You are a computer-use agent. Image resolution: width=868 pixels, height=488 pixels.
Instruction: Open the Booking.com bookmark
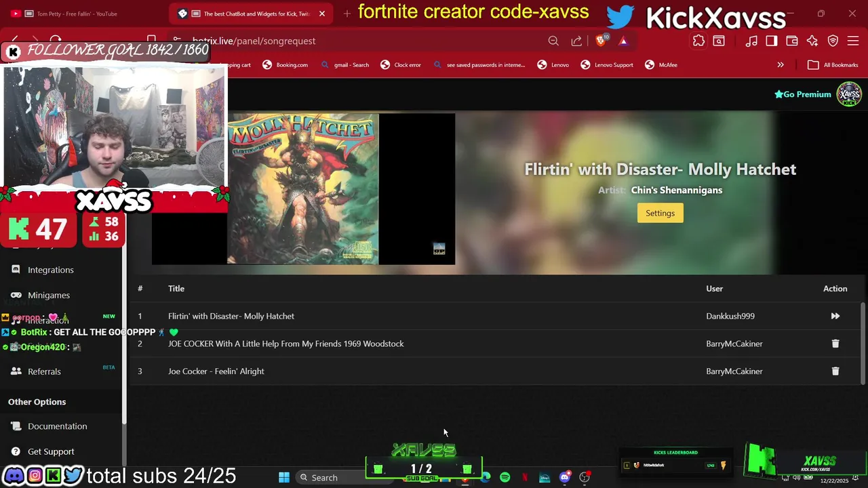click(x=285, y=65)
